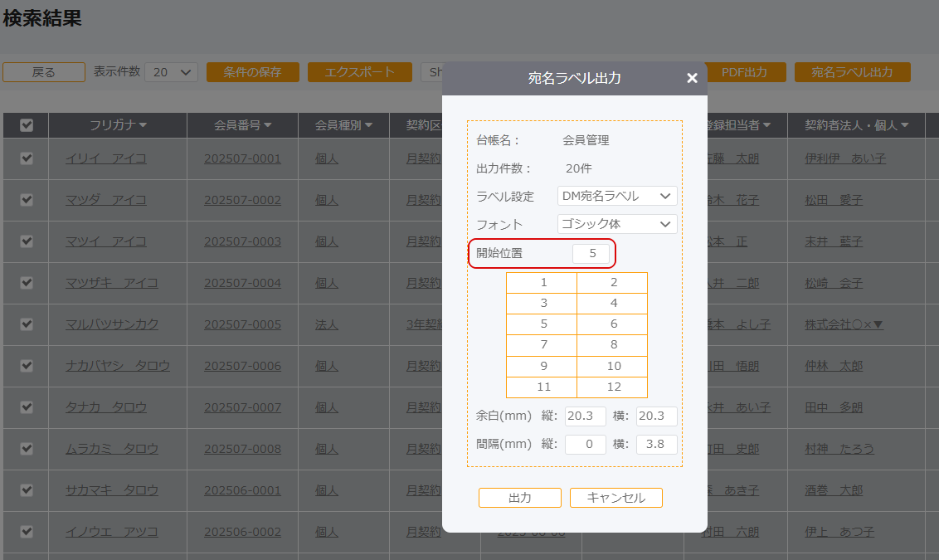Click the 開始位置 input field

point(592,254)
